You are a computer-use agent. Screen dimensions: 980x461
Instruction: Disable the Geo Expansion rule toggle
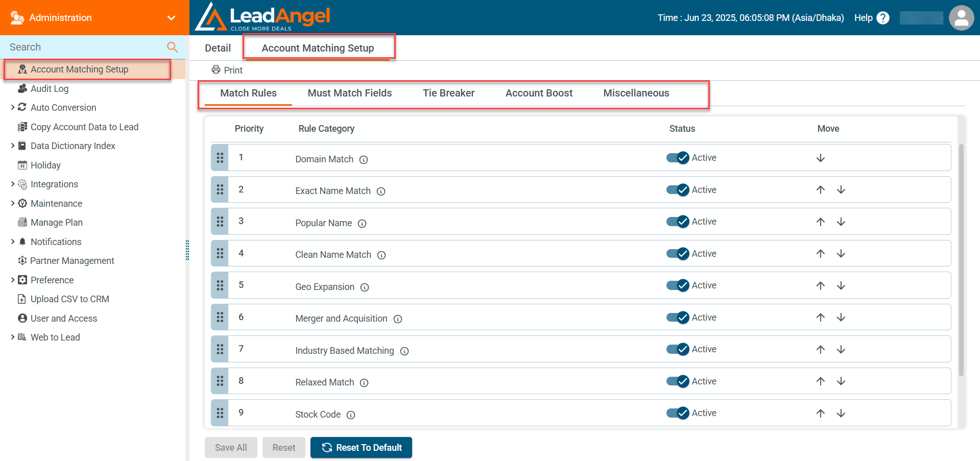coord(678,285)
